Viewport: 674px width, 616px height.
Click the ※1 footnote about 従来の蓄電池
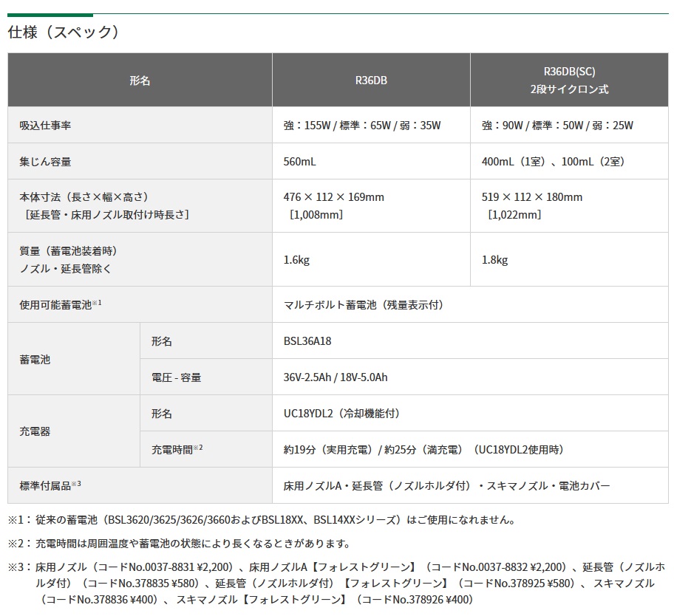click(262, 520)
